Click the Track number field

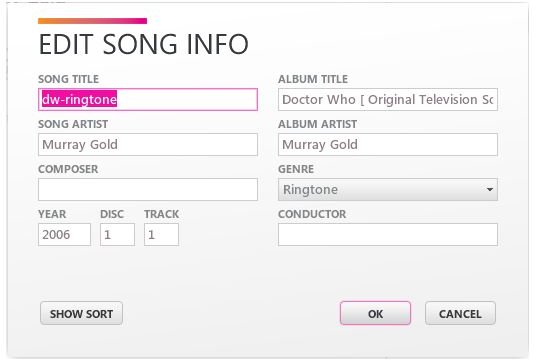coord(161,235)
